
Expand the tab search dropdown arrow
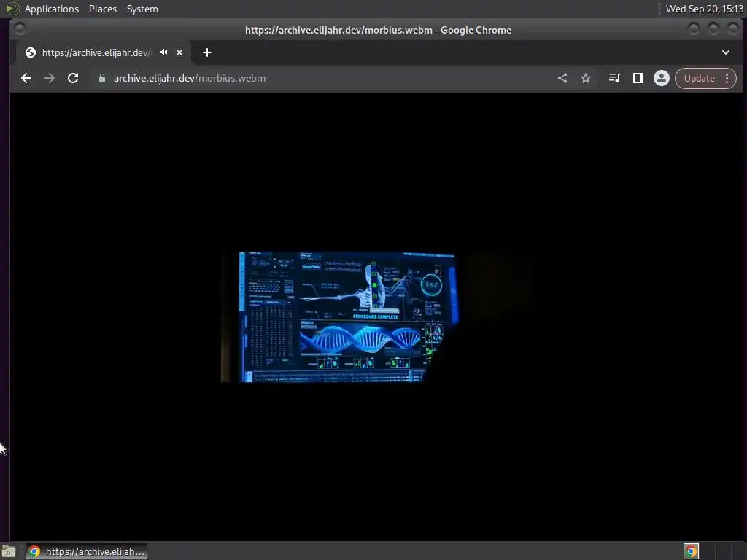726,52
